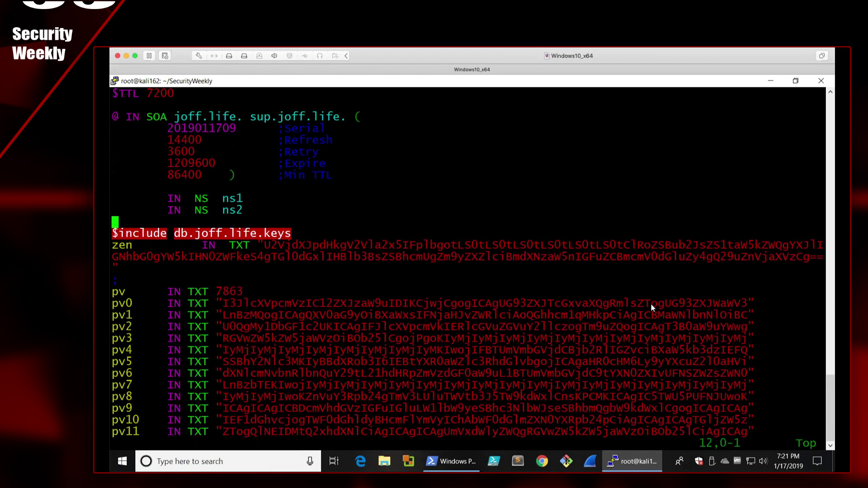The width and height of the screenshot is (868, 488).
Task: Mute the volume from the system tray speaker
Action: (763, 461)
